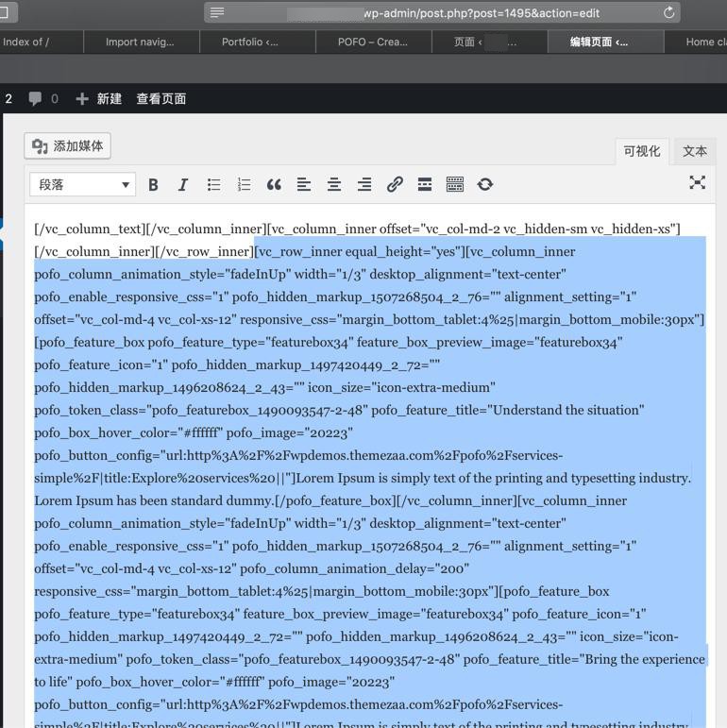
Task: Open the Portfolio browser tab
Action: tap(258, 42)
